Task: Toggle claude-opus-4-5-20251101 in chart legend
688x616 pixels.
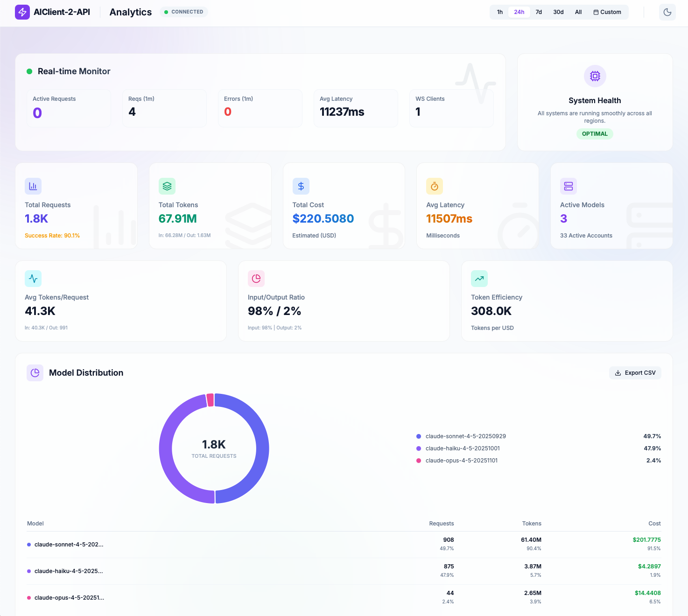Action: [x=461, y=461]
